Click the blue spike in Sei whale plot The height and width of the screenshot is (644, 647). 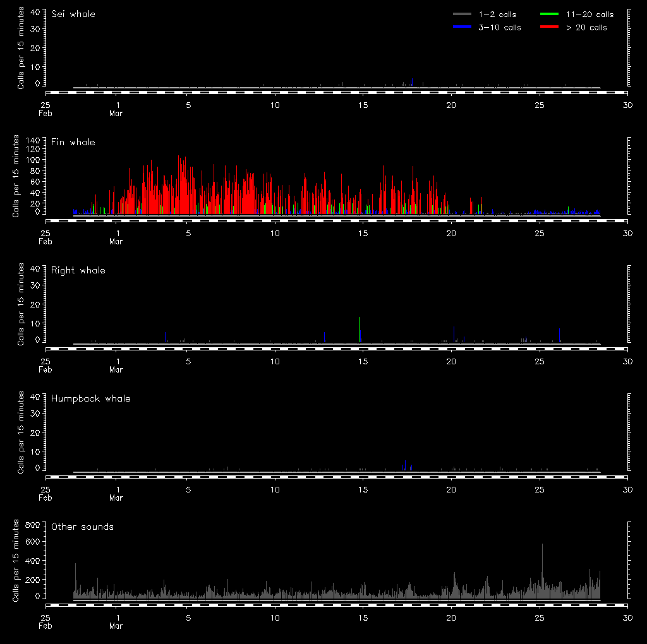412,82
